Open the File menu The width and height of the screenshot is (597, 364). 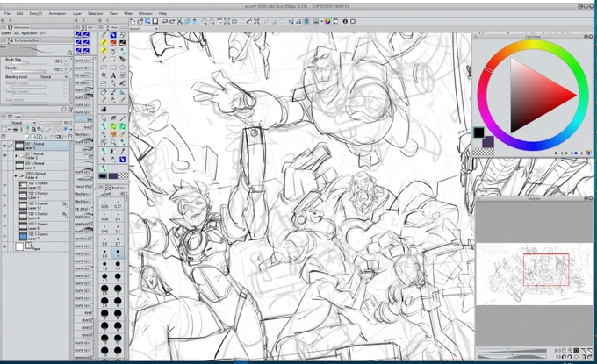point(7,13)
